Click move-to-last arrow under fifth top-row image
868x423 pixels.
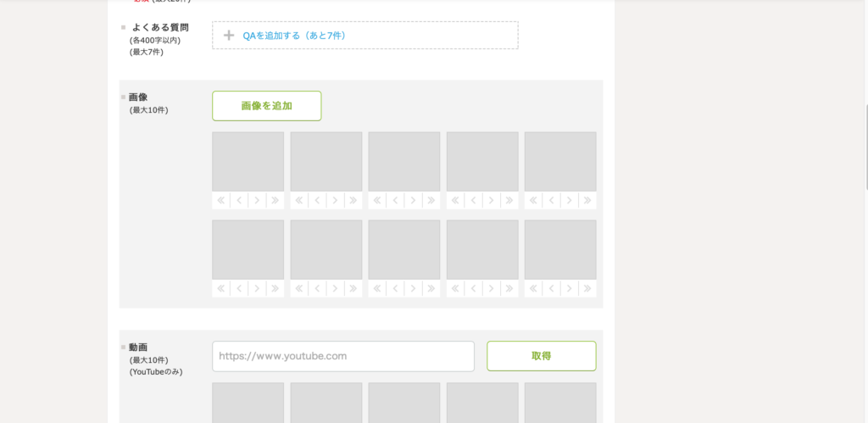tap(587, 201)
